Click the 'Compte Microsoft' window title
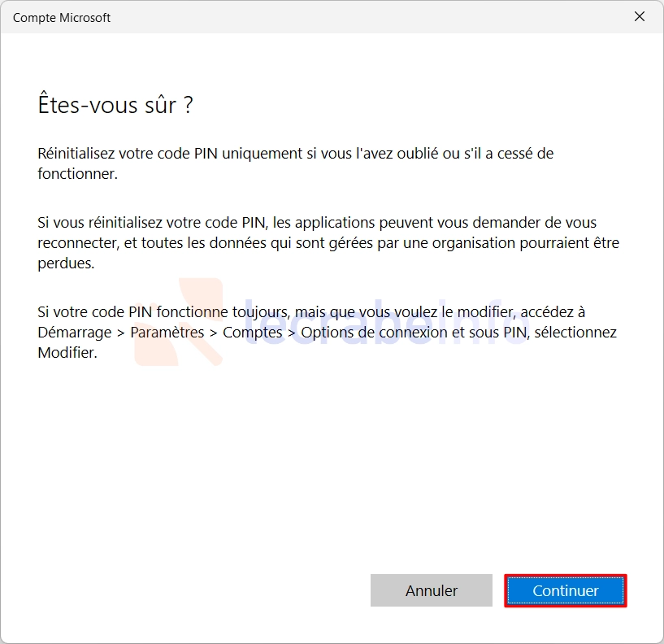This screenshot has height=644, width=664. [62, 18]
